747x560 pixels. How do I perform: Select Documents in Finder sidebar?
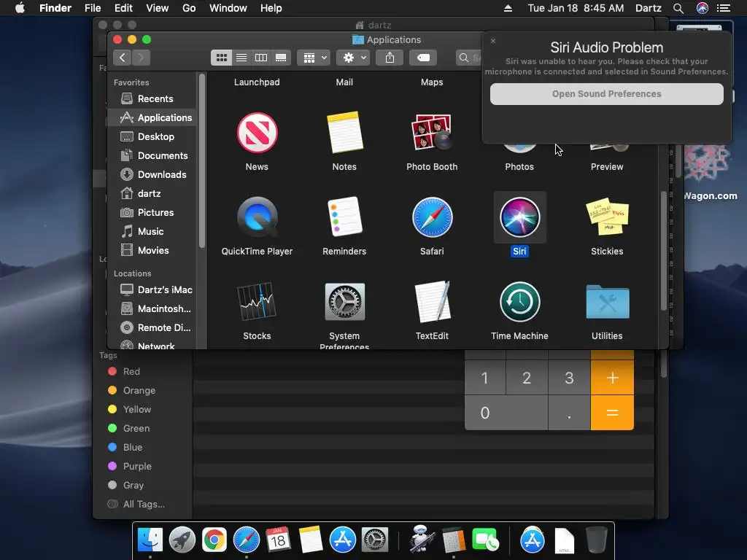[152, 156]
